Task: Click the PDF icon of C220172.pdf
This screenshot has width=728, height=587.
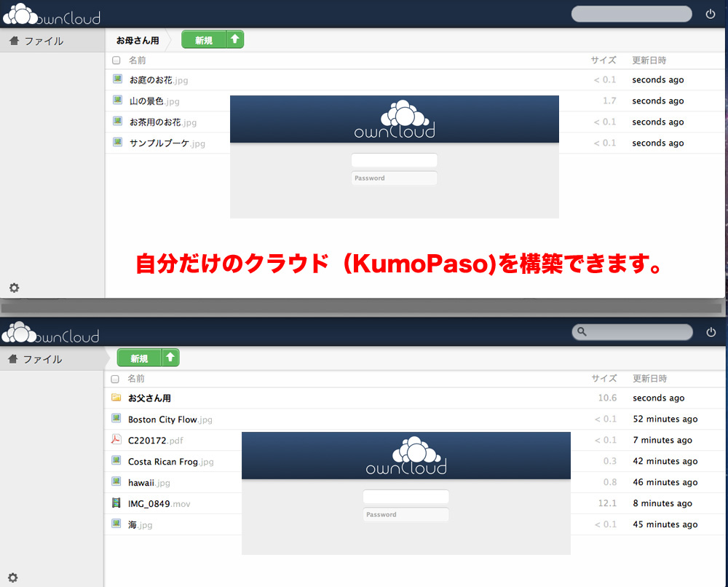Action: [116, 439]
